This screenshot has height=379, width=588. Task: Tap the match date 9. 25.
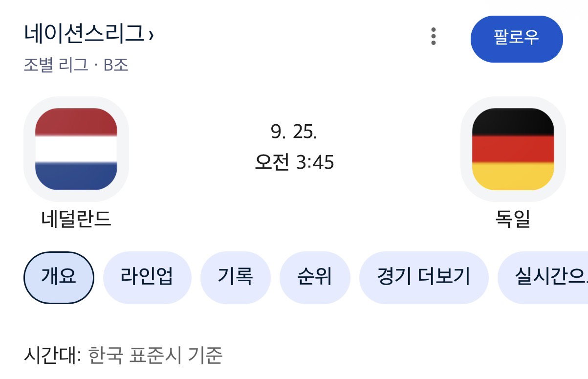coord(294,131)
